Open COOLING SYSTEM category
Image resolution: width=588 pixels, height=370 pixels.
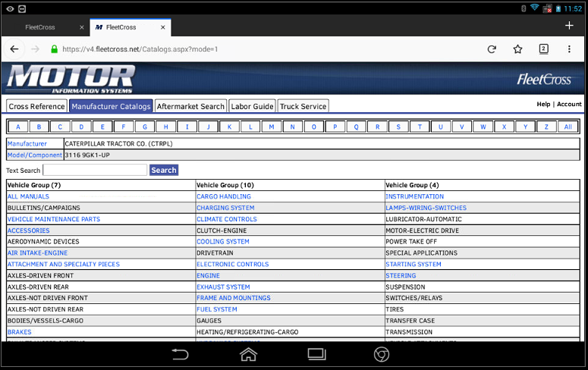click(223, 242)
